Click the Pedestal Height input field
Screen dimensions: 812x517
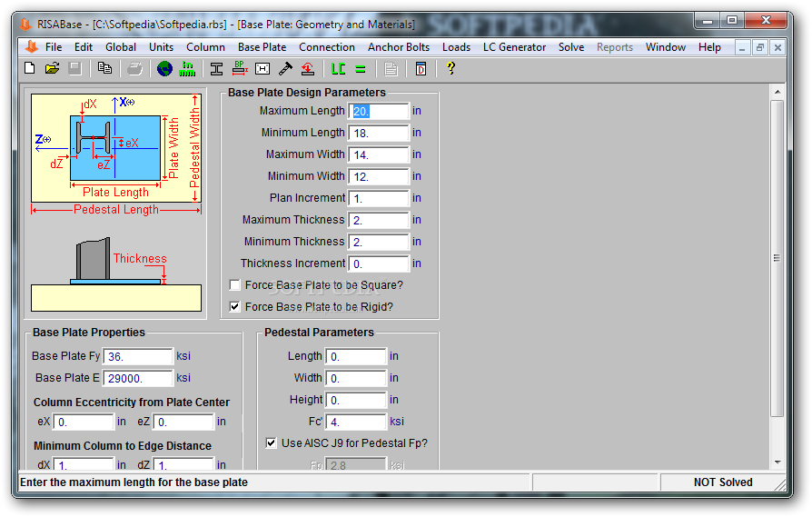pos(356,400)
